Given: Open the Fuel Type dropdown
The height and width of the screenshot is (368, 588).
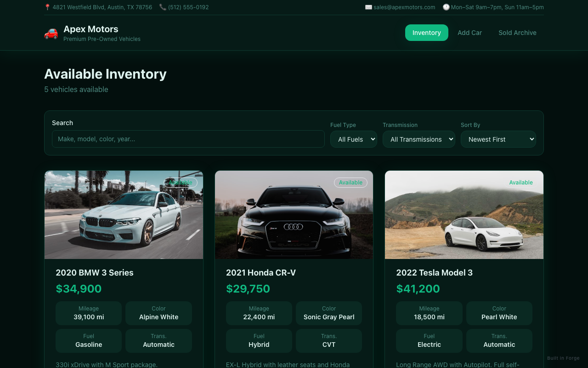Looking at the screenshot, I should (354, 139).
